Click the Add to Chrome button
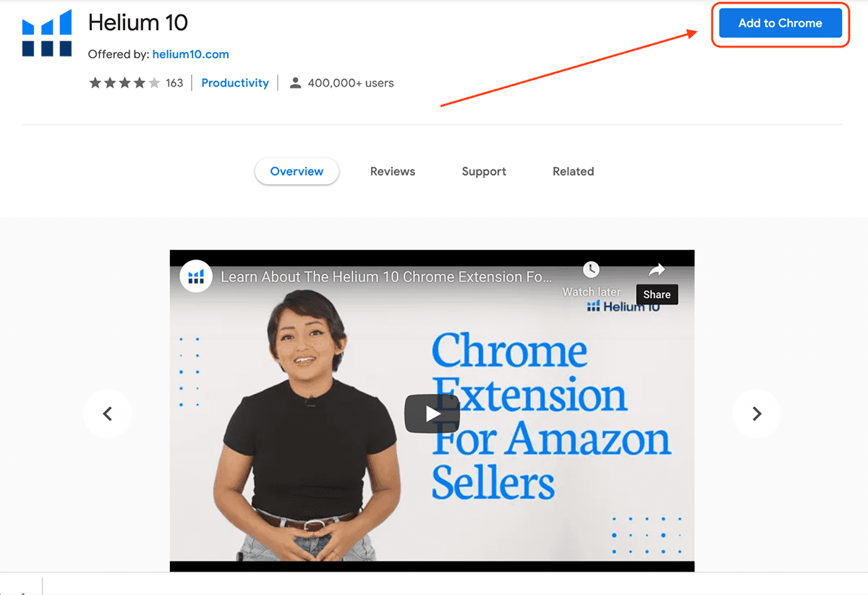The image size is (868, 595). coord(780,23)
